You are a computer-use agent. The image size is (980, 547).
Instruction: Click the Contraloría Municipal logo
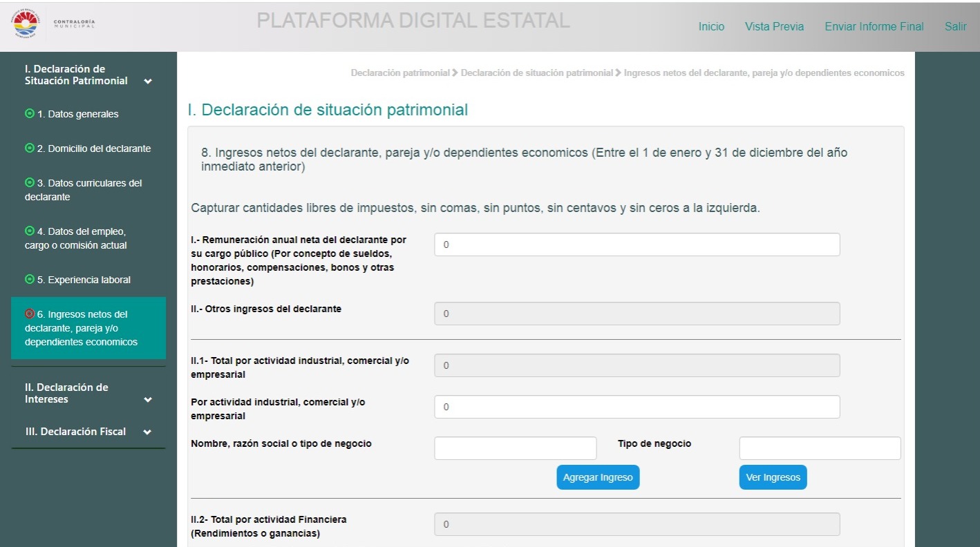[53, 25]
